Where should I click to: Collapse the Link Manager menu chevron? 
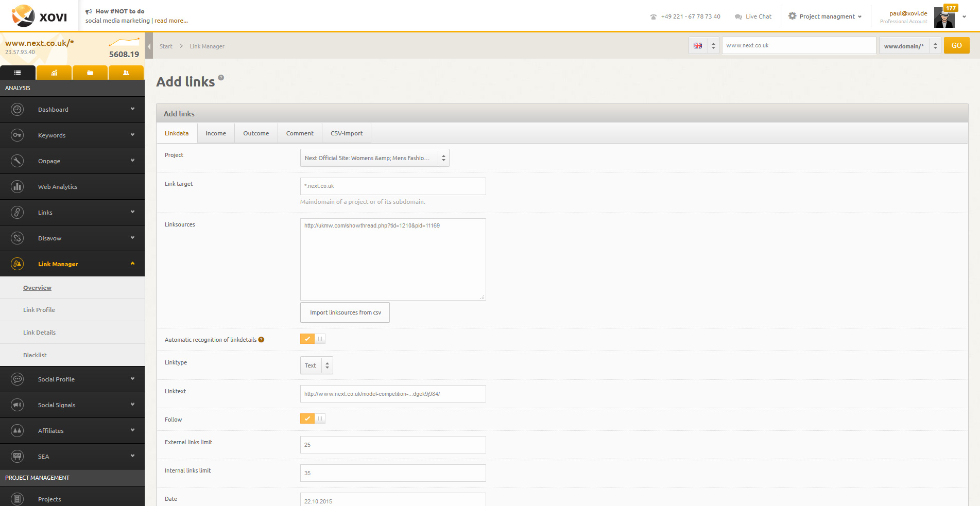(132, 264)
